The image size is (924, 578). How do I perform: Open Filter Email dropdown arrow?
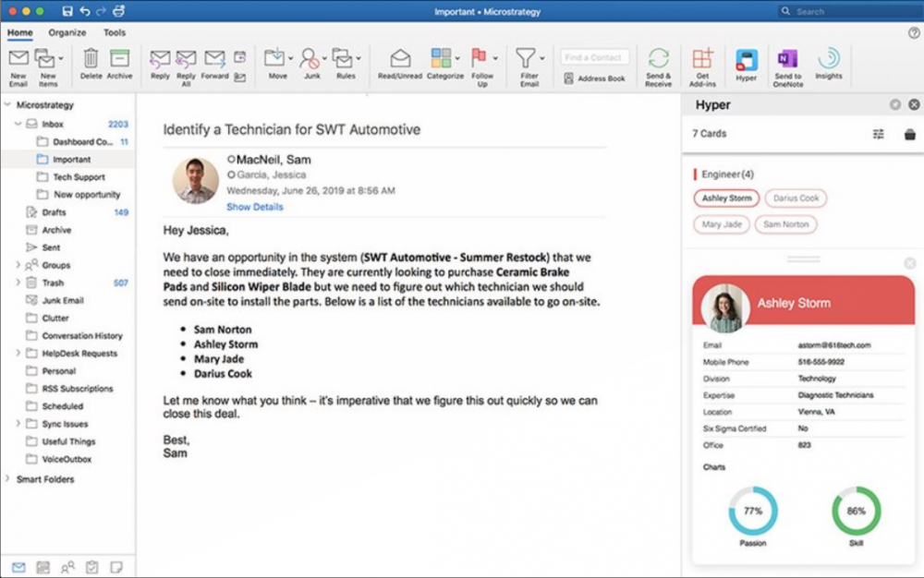click(542, 58)
